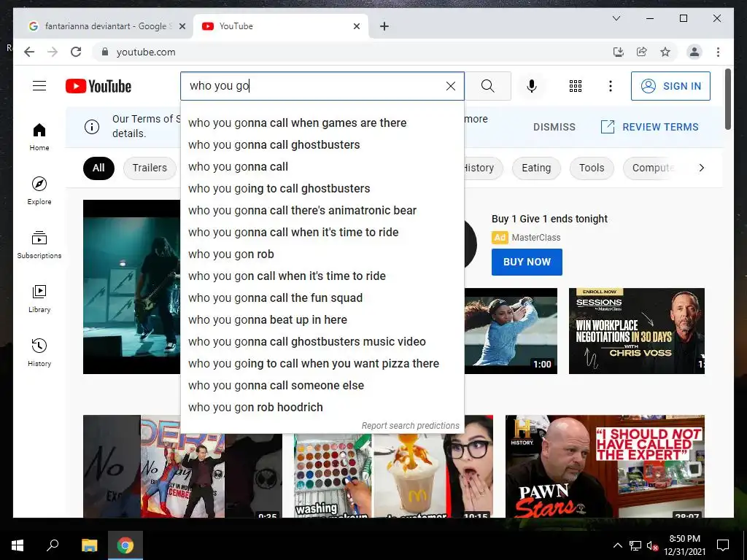
Task: Open the Pawn Stars video thumbnail
Action: point(605,466)
